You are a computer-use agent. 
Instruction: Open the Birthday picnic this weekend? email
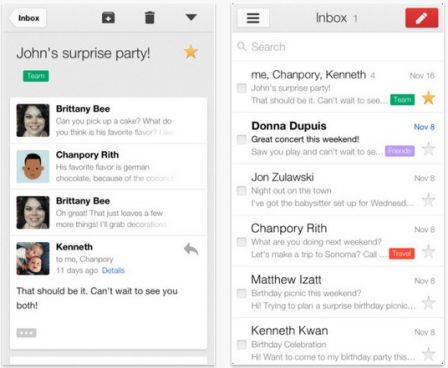coord(337,293)
